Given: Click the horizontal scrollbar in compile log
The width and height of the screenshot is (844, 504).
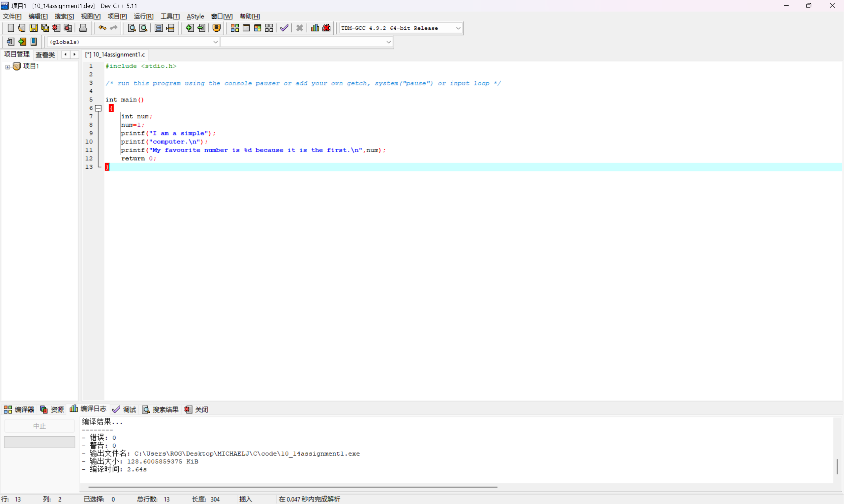Looking at the screenshot, I should pyautogui.click(x=292, y=487).
